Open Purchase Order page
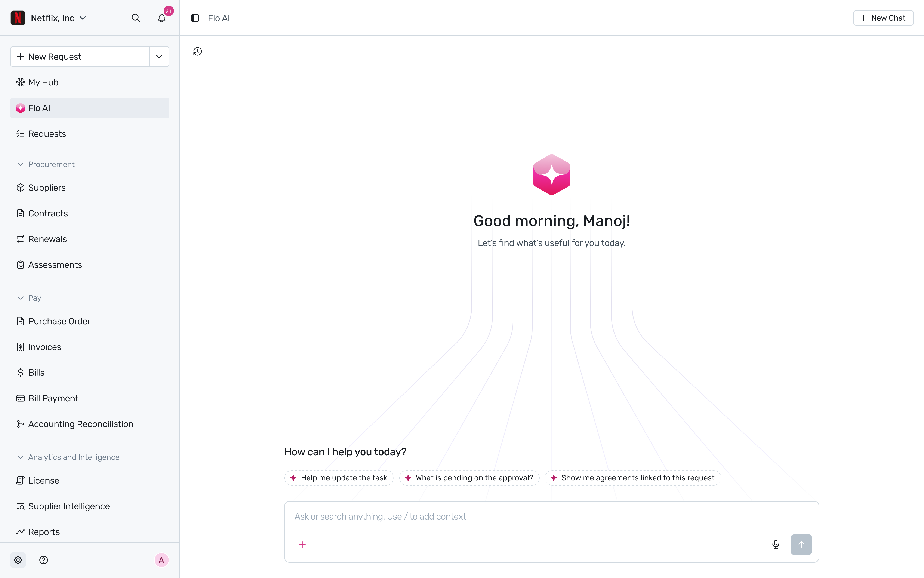 (x=90, y=321)
